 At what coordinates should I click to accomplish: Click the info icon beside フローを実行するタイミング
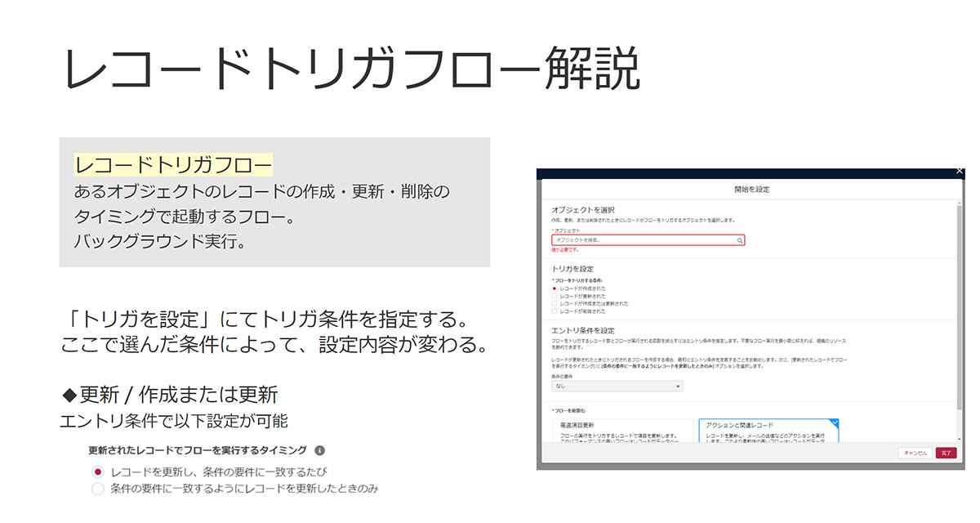(320, 450)
